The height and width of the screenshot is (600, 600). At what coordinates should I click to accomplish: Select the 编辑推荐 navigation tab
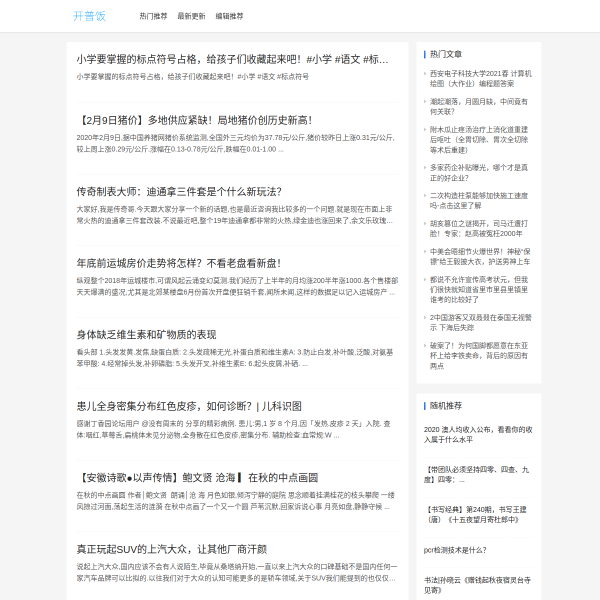pos(229,17)
